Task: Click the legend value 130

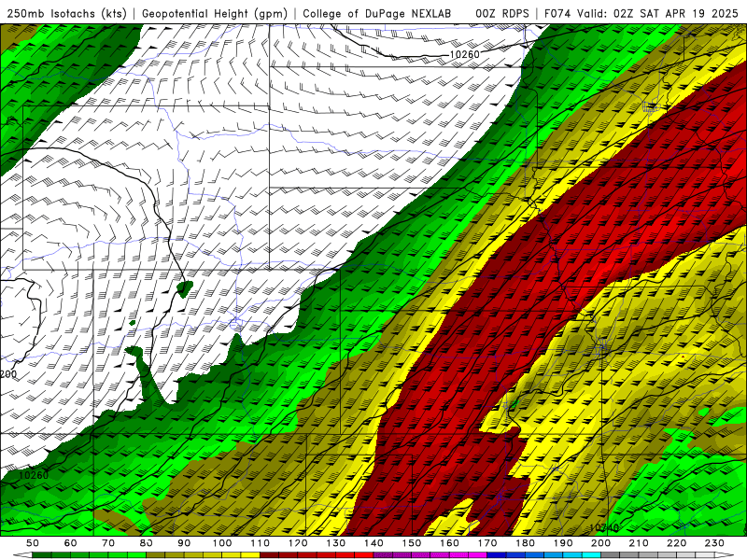Action: coord(336,543)
